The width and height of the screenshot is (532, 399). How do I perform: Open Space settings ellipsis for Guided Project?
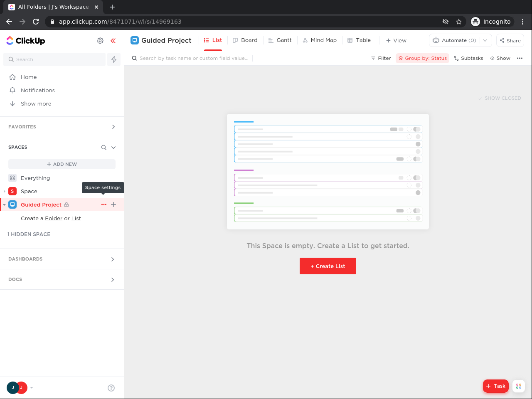point(104,204)
